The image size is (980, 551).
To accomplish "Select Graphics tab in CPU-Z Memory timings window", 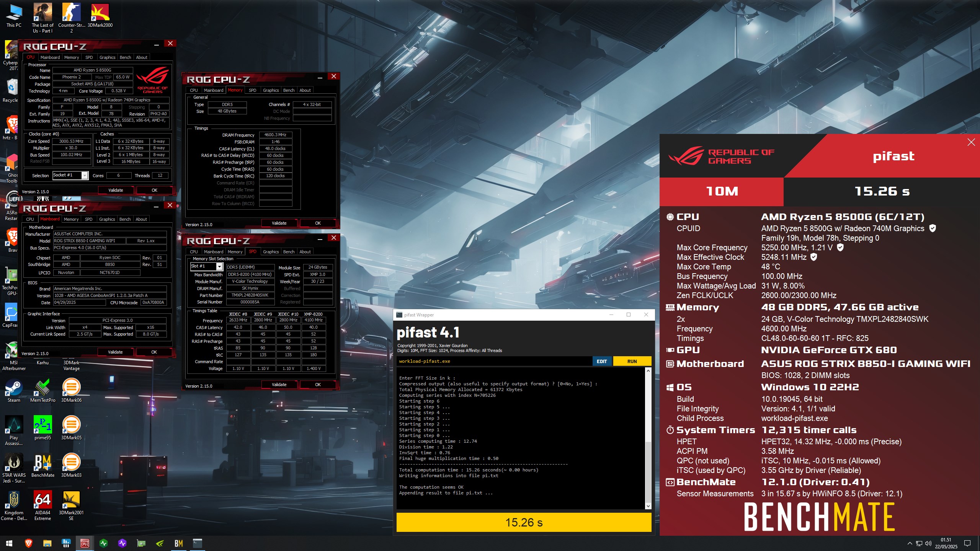I will 271,90.
